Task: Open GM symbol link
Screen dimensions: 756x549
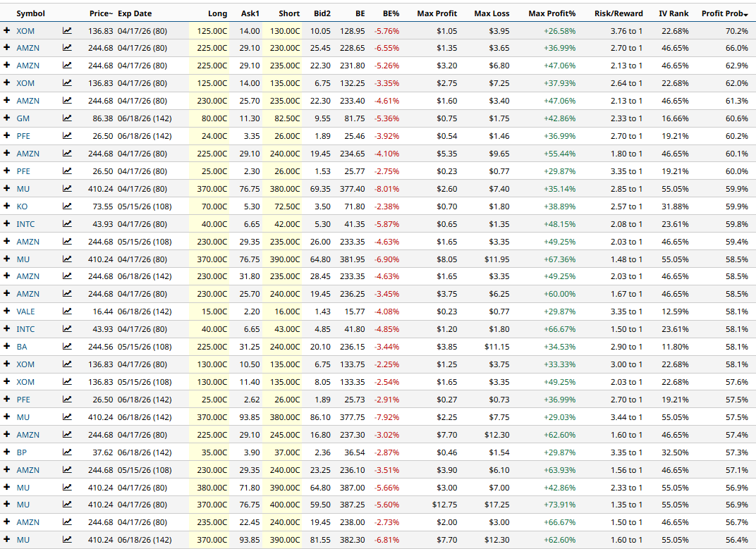Action: pyautogui.click(x=23, y=118)
